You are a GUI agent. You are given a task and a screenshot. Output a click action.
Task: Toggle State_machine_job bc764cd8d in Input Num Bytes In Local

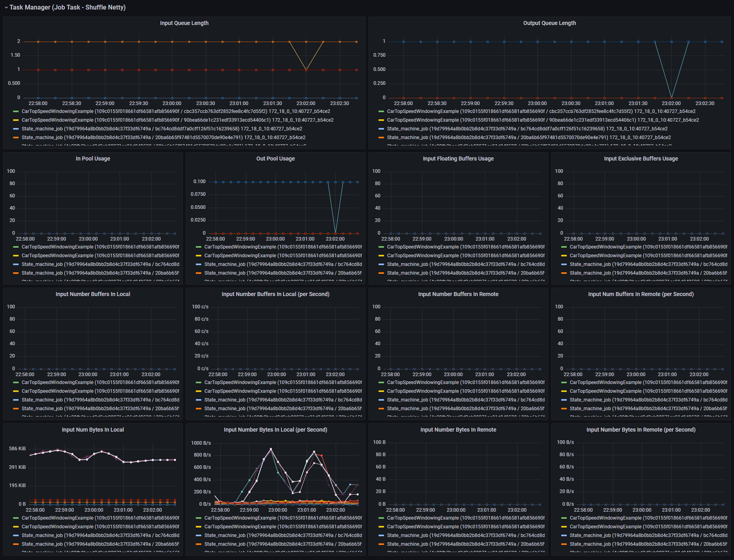100,535
